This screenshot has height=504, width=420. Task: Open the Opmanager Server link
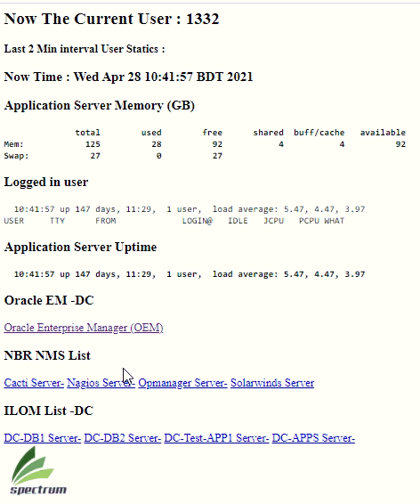pos(182,383)
